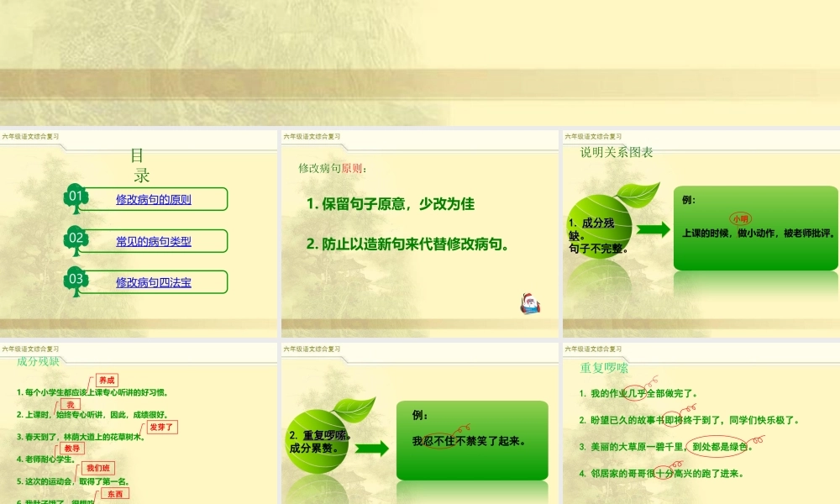Click sentence 4. 邻居家的哥哥
The image size is (840, 504).
click(661, 474)
